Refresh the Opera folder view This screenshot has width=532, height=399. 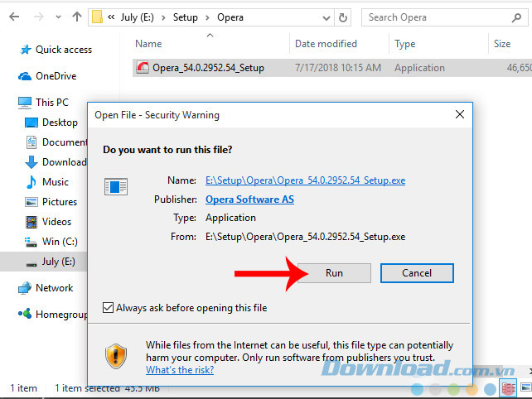[x=343, y=17]
